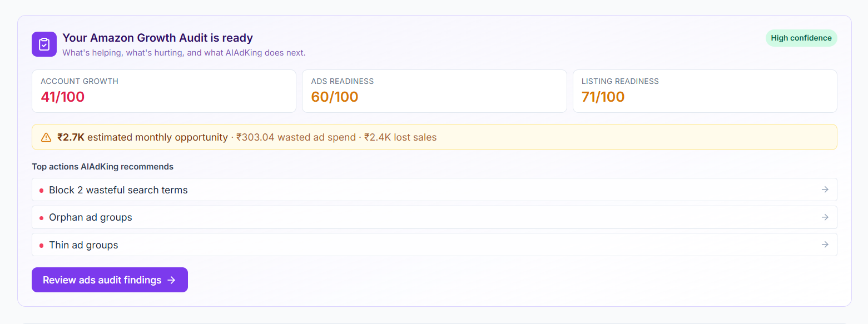Click Review ads audit findings button

pos(110,280)
